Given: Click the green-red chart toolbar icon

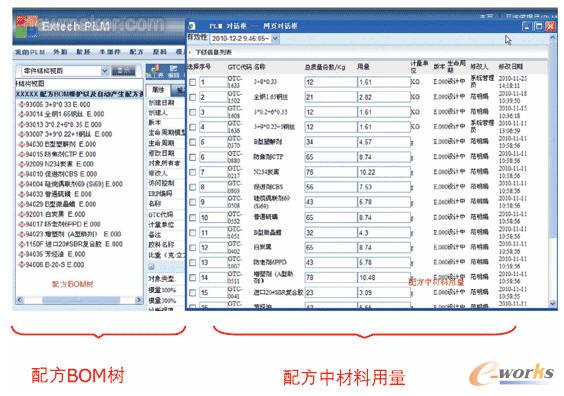Looking at the screenshot, I should coord(155,71).
